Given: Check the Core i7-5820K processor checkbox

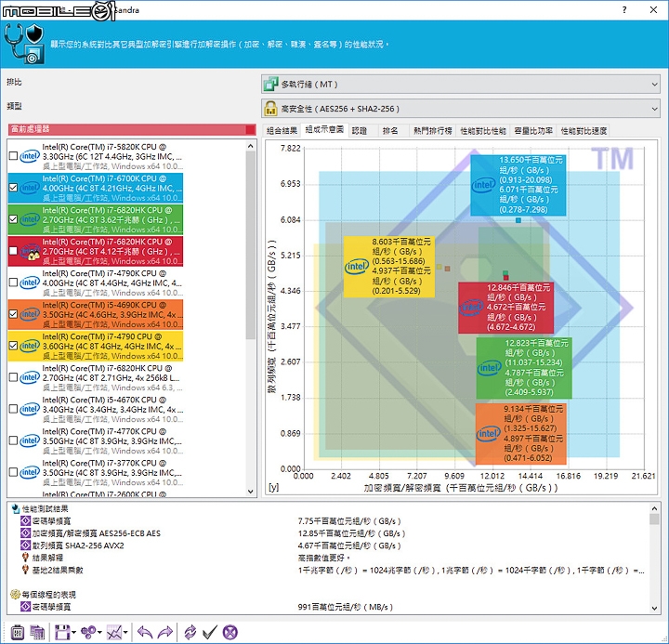Looking at the screenshot, I should pyautogui.click(x=13, y=156).
